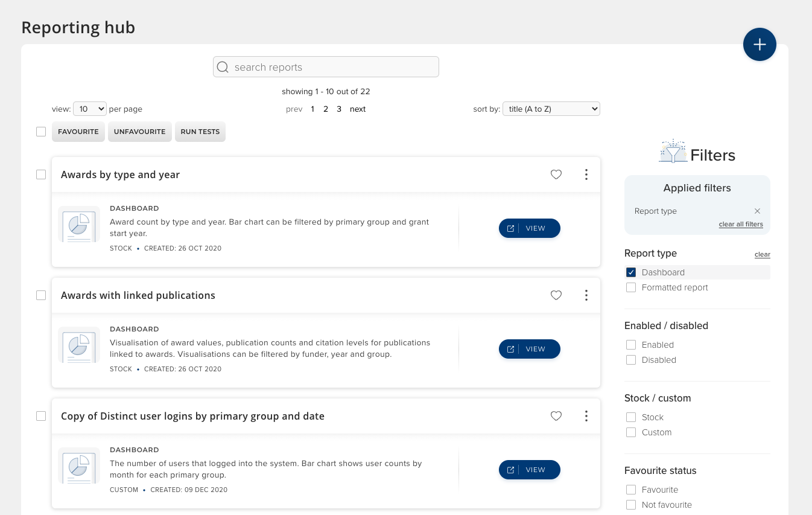View the Awards by type and year dashboard
The height and width of the screenshot is (515, 812).
[529, 228]
